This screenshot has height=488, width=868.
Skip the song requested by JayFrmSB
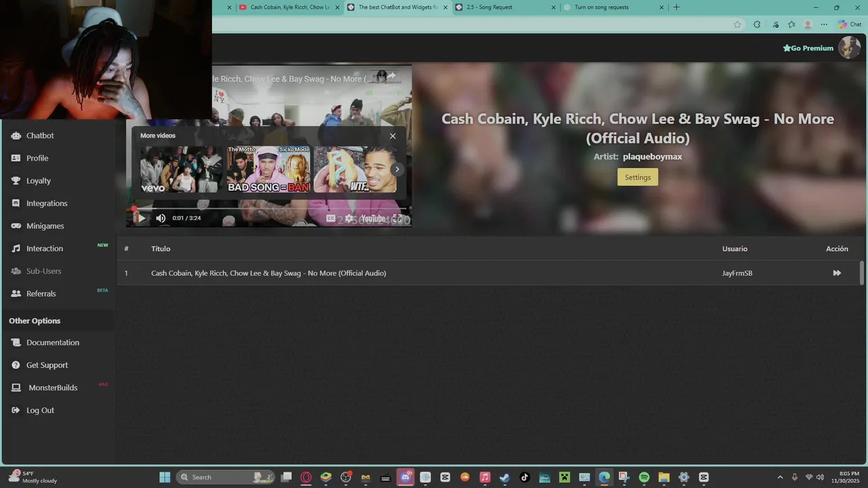pos(837,273)
